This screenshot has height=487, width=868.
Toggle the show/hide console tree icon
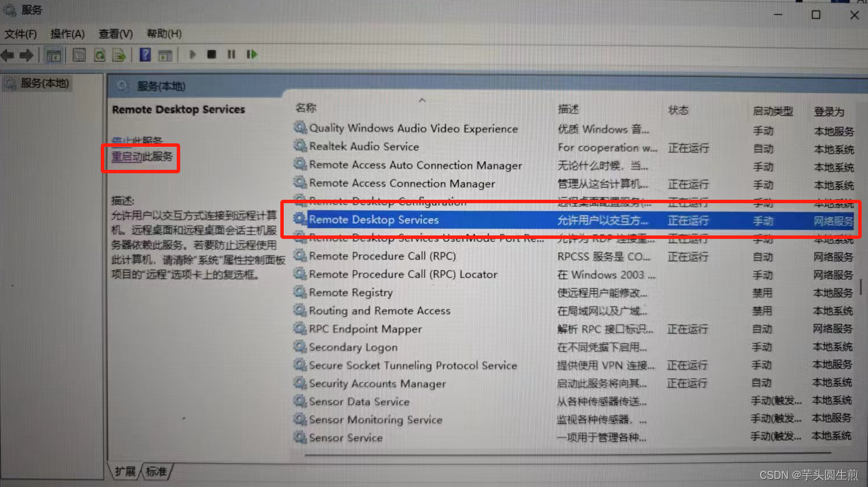click(54, 55)
